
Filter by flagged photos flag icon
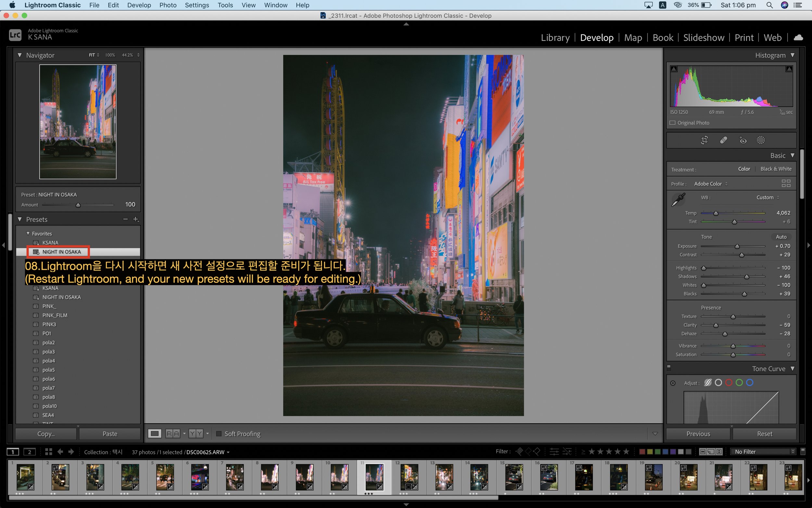pos(519,451)
